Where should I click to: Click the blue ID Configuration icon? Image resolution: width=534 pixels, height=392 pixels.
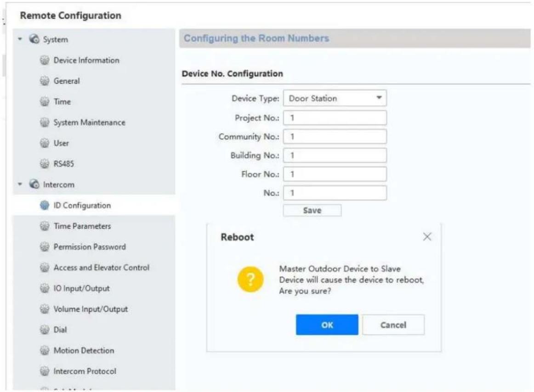[x=45, y=205]
